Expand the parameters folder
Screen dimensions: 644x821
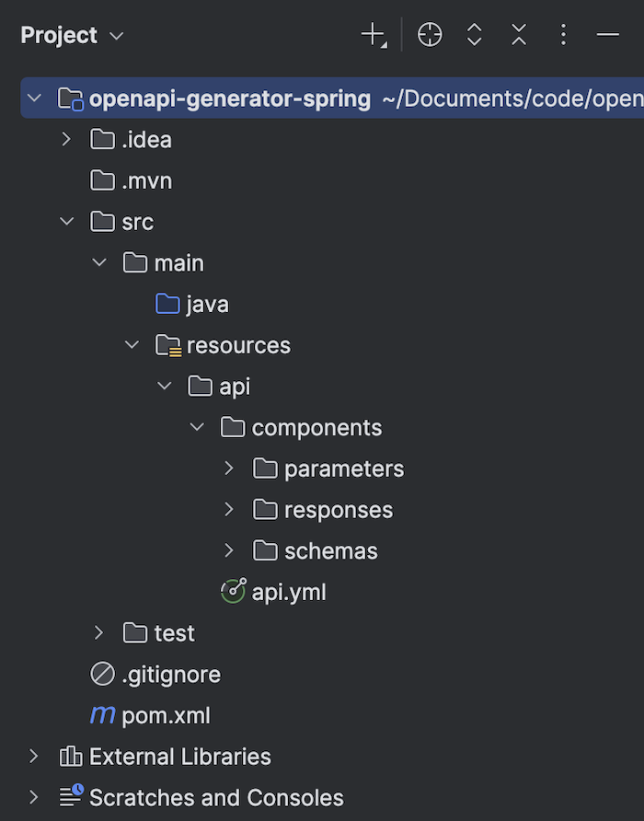pos(229,468)
